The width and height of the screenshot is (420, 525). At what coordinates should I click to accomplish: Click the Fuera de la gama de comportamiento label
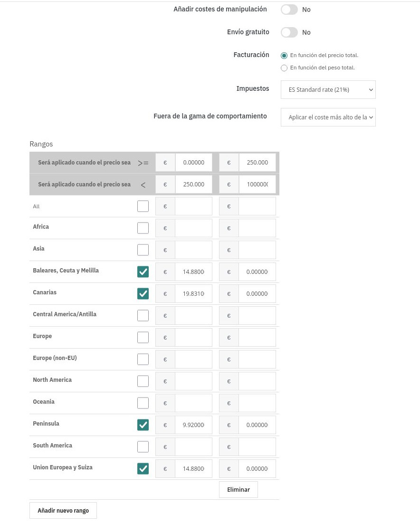tap(210, 116)
